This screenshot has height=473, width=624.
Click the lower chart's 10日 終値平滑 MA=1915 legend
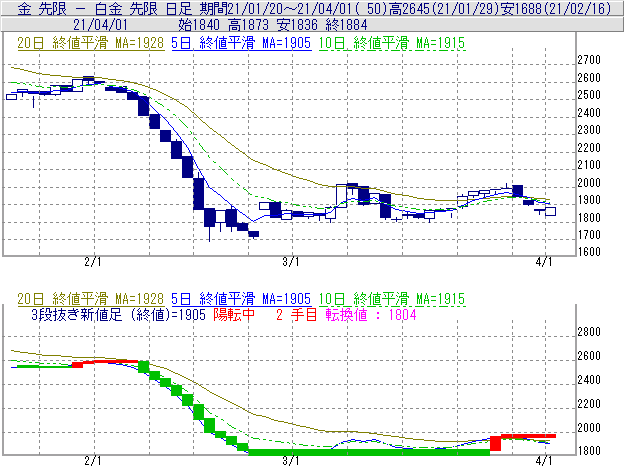point(392,299)
